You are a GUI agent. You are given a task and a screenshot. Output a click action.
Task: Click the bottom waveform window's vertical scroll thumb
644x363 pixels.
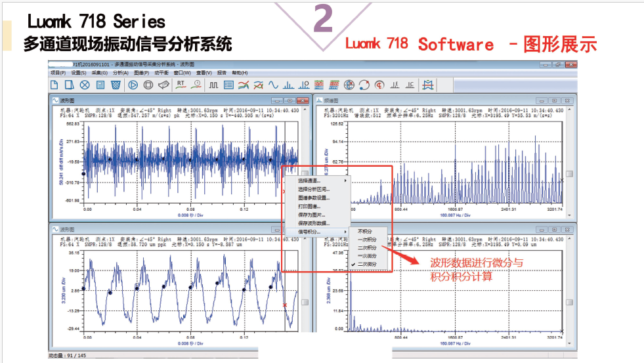[x=305, y=302]
